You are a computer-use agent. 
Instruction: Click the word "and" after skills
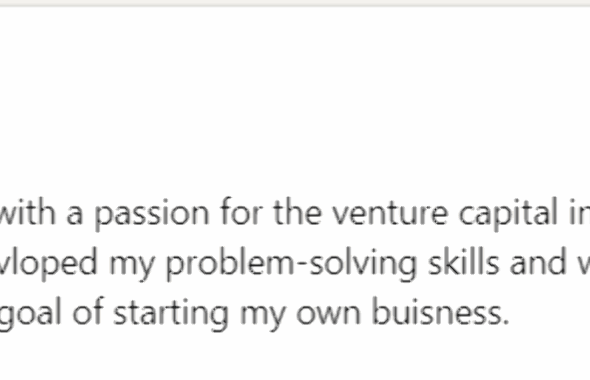click(x=538, y=261)
